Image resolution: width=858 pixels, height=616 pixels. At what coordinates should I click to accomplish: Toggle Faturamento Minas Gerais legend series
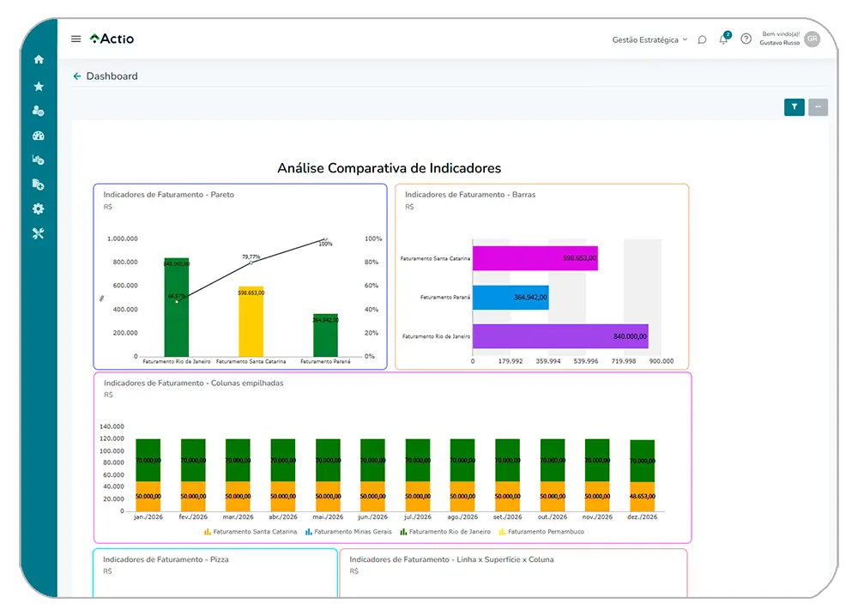coord(347,532)
